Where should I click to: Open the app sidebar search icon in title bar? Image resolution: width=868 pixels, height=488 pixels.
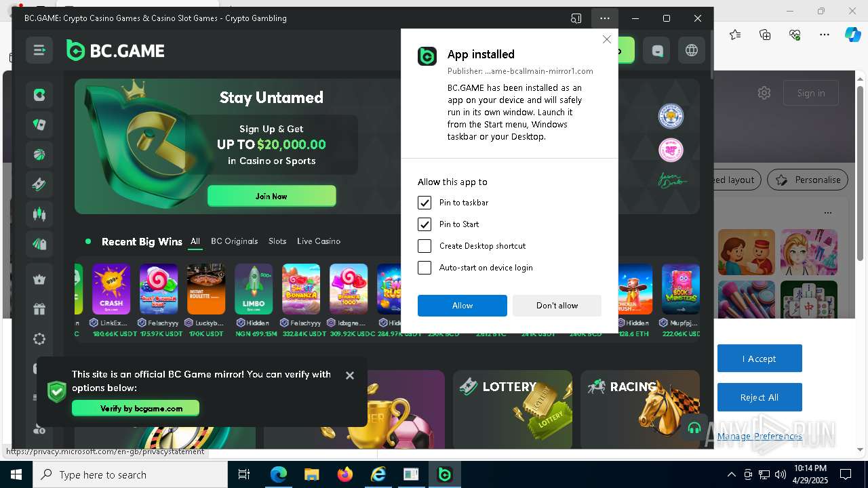[x=576, y=18]
